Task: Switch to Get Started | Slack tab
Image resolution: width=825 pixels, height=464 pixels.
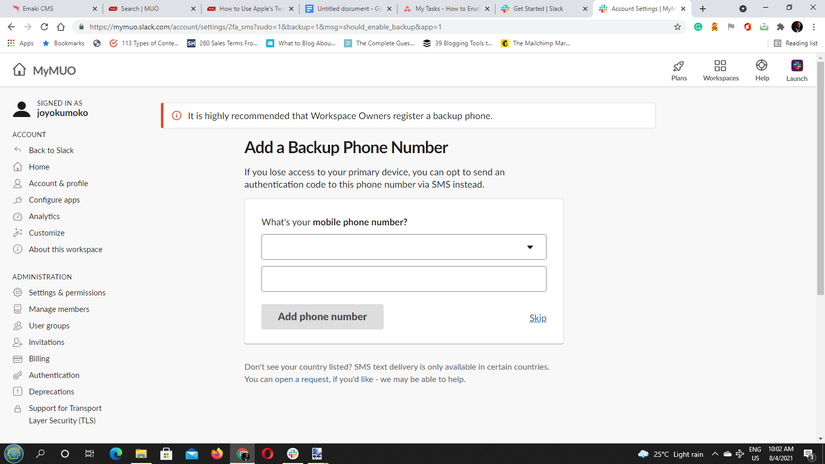Action: click(x=544, y=8)
